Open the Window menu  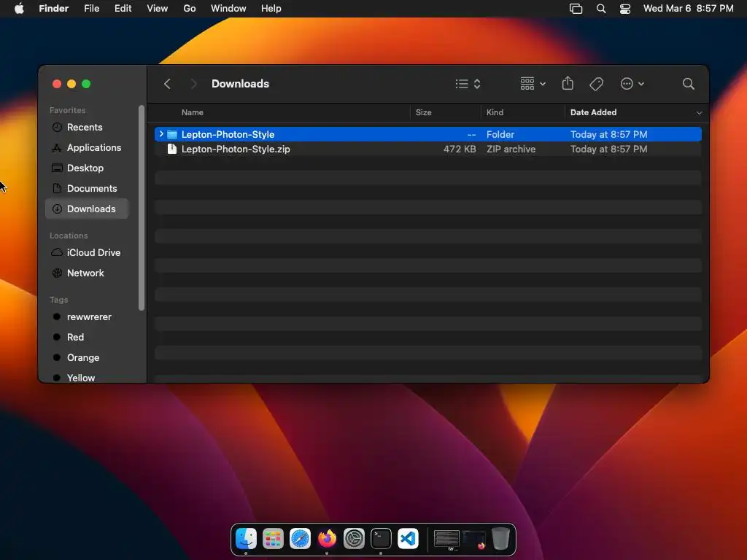(x=228, y=9)
